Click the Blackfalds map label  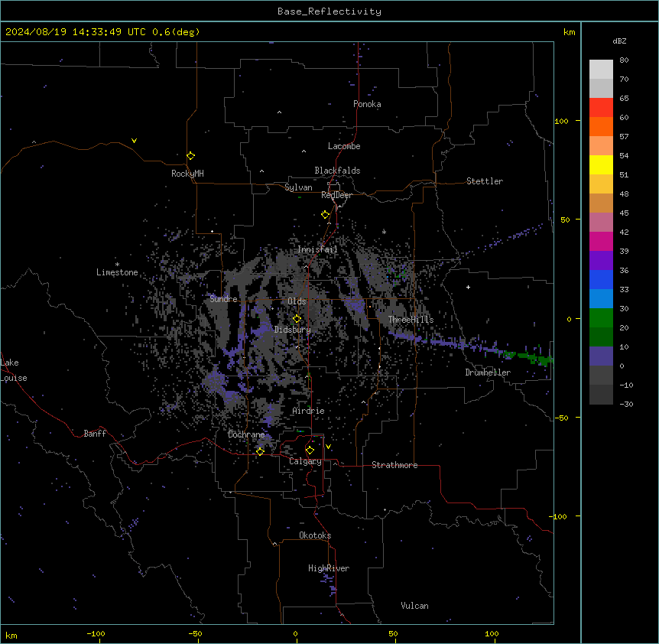click(x=337, y=171)
